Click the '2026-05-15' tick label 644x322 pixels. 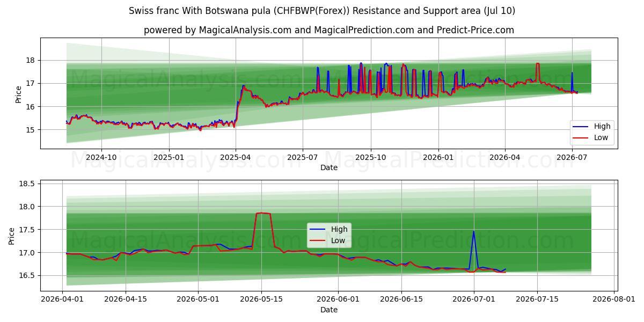tap(261, 299)
